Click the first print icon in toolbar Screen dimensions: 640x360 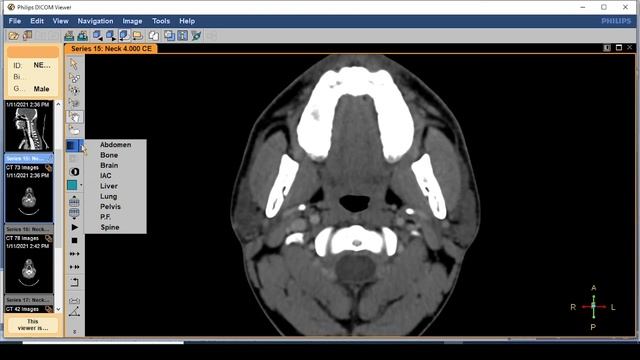tap(69, 36)
